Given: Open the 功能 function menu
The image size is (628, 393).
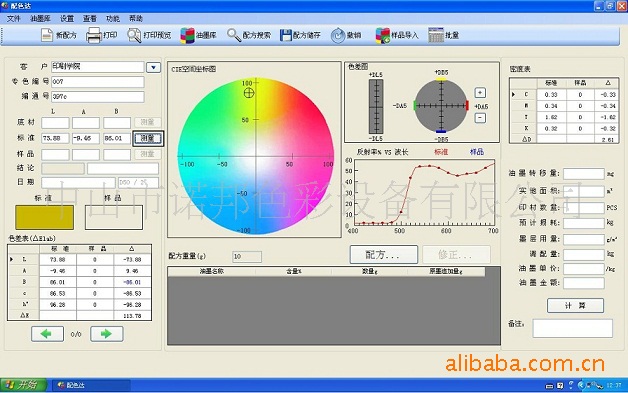Looking at the screenshot, I should [113, 18].
